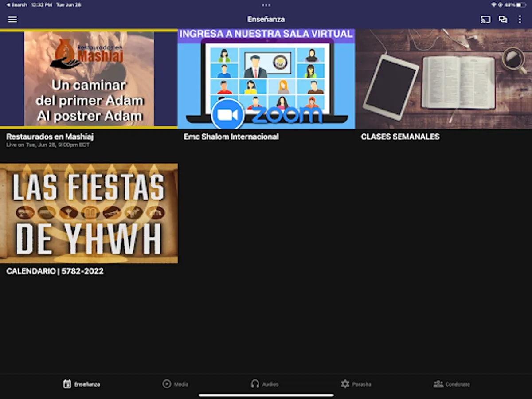
Task: Select the Restaurados en Mashiaj title
Action: coord(50,137)
